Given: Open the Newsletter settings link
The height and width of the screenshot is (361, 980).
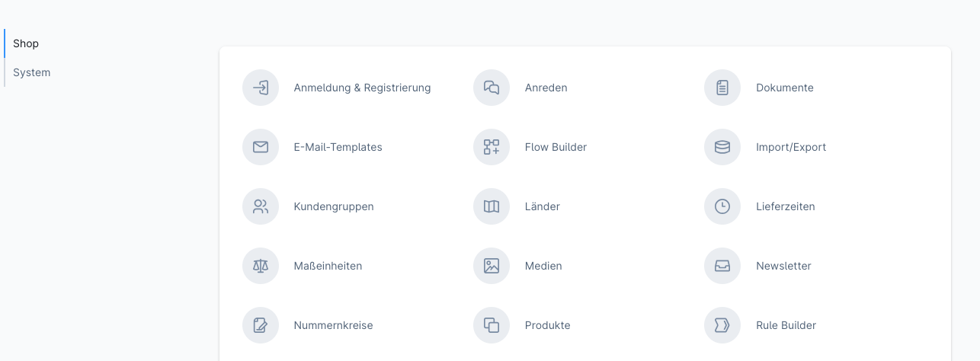Looking at the screenshot, I should click(x=783, y=266).
